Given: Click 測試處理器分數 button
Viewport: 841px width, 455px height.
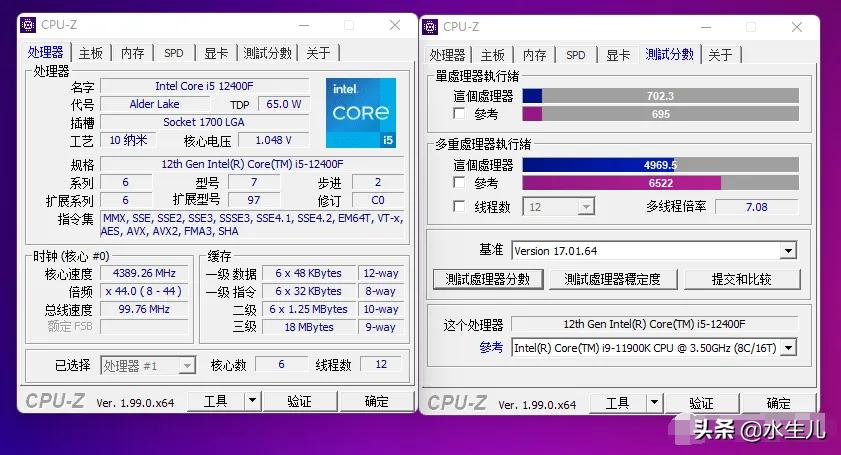Looking at the screenshot, I should (488, 279).
